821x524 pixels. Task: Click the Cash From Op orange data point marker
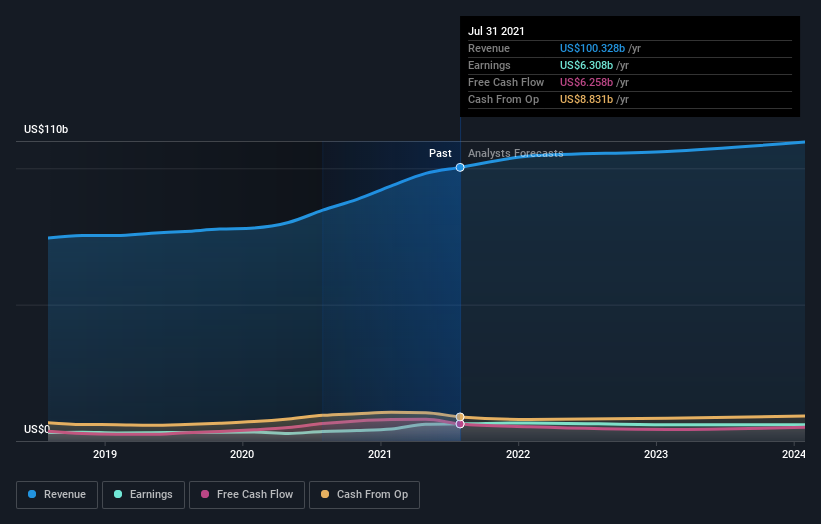[x=460, y=417]
